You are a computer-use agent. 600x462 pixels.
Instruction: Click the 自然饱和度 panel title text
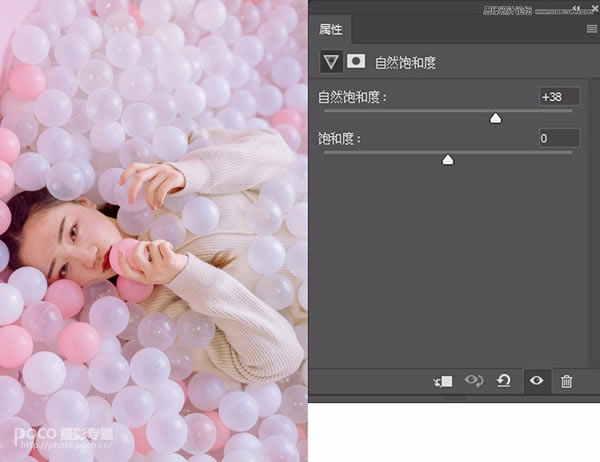(x=405, y=62)
